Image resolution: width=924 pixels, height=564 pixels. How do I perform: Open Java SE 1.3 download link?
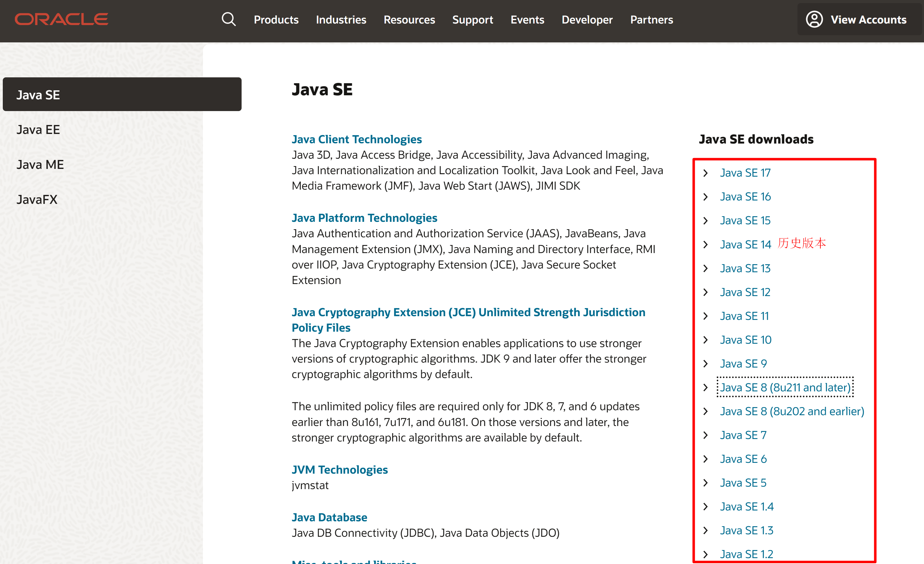pyautogui.click(x=747, y=531)
